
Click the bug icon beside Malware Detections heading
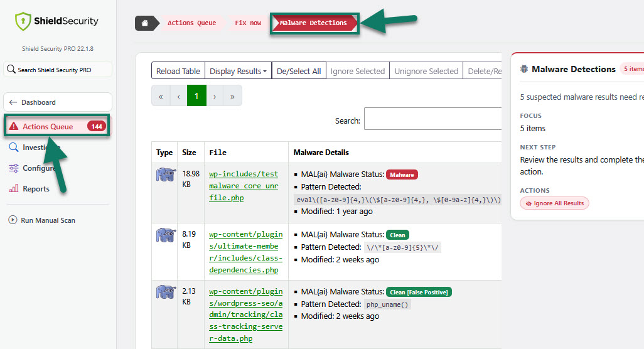(524, 69)
